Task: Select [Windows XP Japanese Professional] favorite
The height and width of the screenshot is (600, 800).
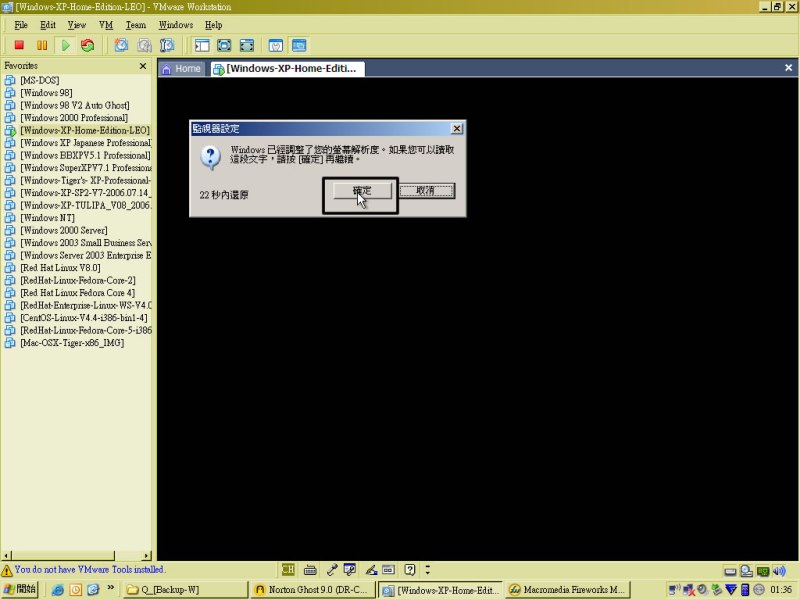Action: [86, 143]
